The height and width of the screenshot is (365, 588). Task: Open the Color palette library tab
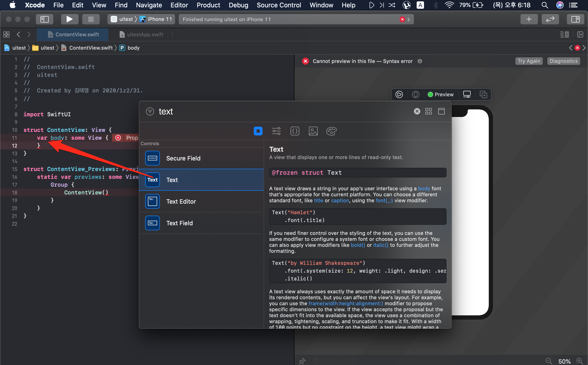(x=331, y=131)
